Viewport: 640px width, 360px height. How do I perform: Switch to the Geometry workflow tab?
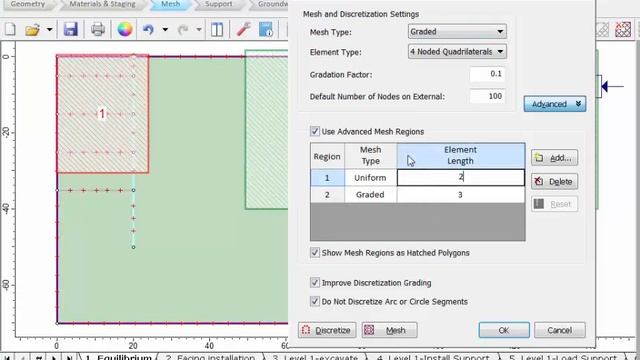pyautogui.click(x=28, y=4)
